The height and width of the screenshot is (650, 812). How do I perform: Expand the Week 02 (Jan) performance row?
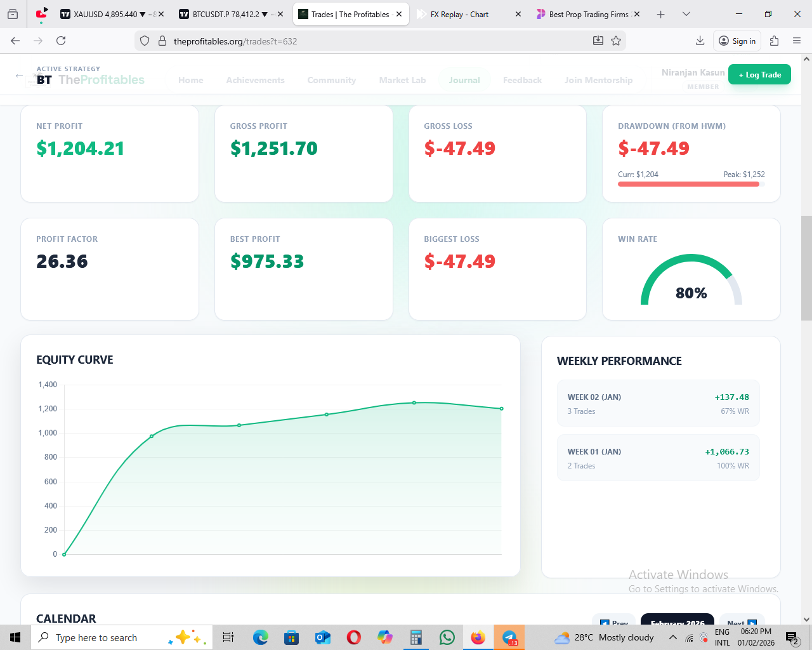(x=658, y=404)
